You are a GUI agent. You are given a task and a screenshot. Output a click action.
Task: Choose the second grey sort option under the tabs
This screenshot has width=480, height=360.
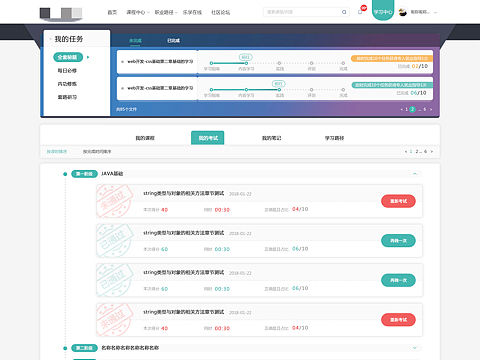(x=97, y=152)
